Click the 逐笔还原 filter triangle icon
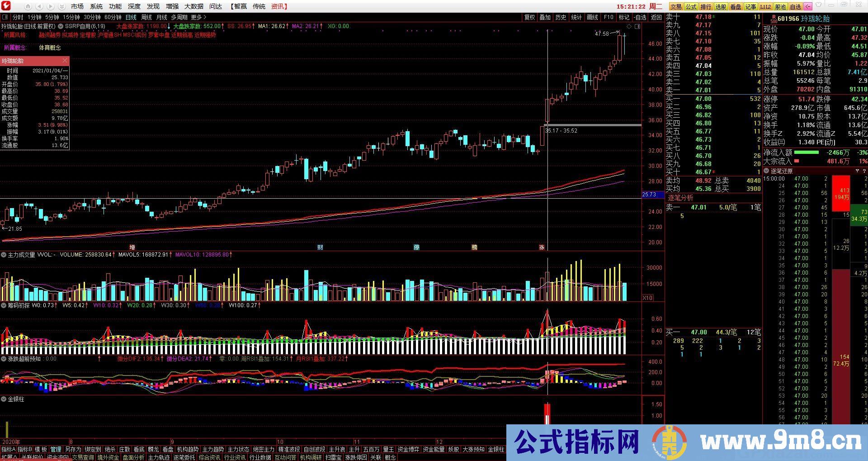This screenshot has height=461, width=868. click(x=857, y=171)
